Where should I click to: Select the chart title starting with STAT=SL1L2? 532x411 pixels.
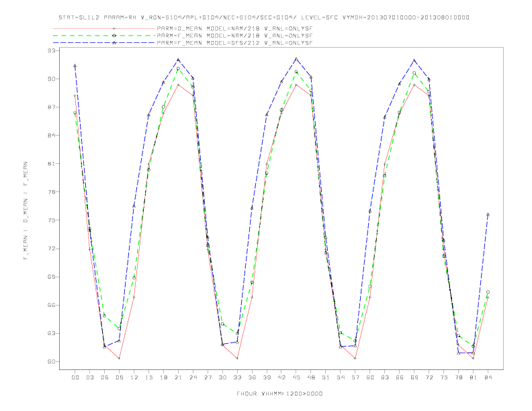pos(264,17)
